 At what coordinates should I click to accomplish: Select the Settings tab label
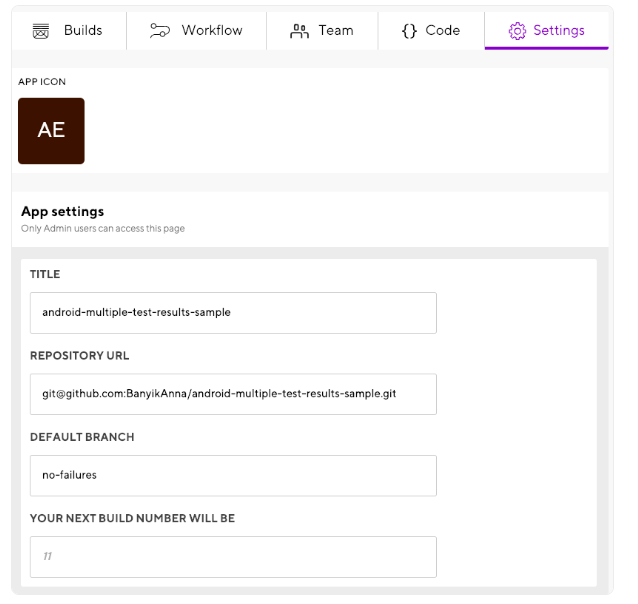click(559, 31)
